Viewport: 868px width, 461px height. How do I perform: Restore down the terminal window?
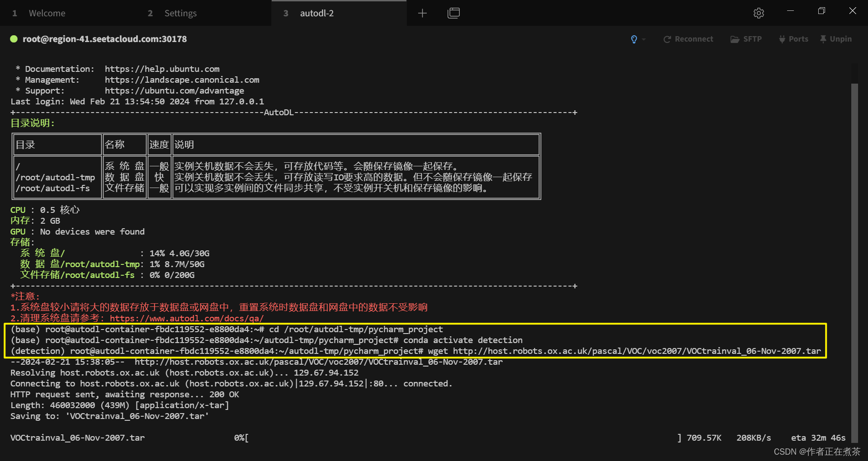pyautogui.click(x=821, y=11)
